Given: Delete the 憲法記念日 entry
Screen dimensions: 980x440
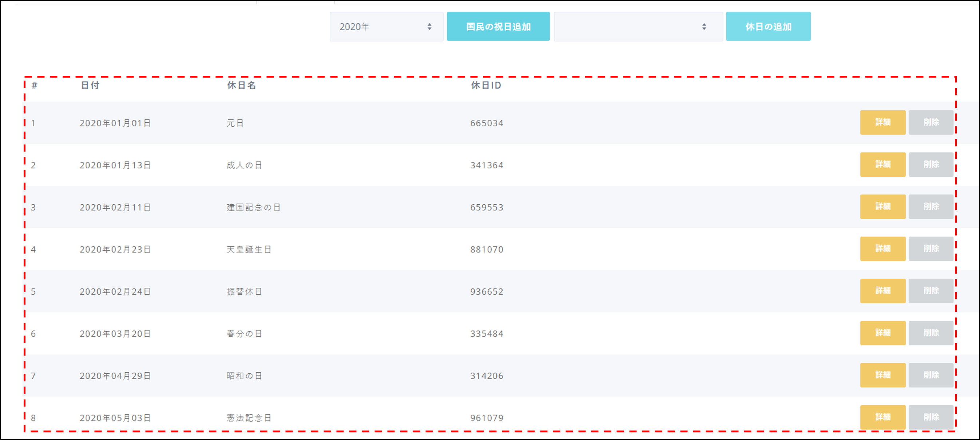Looking at the screenshot, I should [x=931, y=417].
